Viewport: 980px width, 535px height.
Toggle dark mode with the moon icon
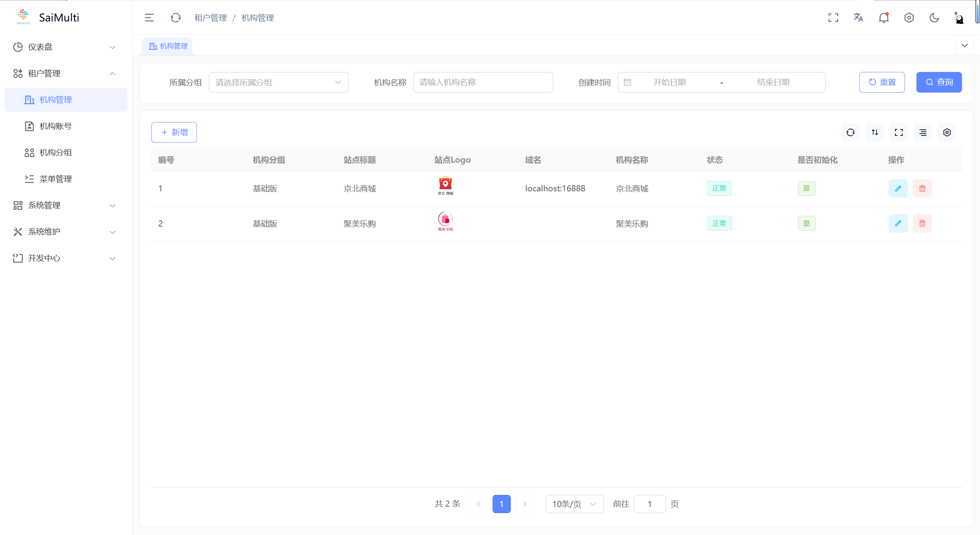(x=934, y=18)
